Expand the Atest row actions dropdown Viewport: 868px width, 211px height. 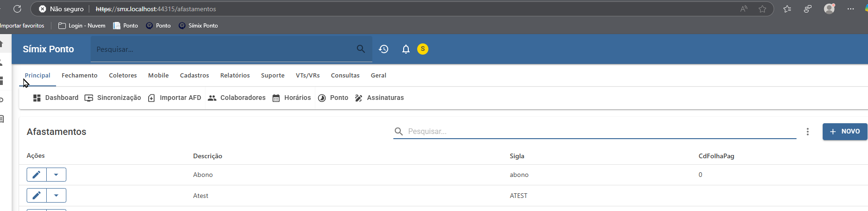coord(56,195)
